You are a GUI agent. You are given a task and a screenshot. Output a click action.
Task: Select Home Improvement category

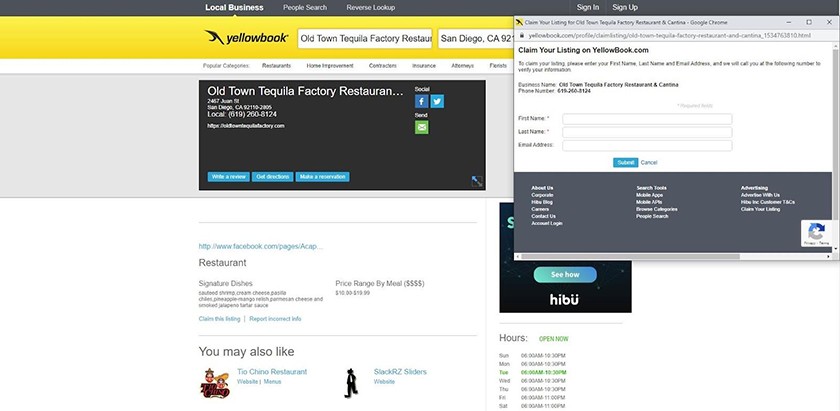click(x=330, y=66)
